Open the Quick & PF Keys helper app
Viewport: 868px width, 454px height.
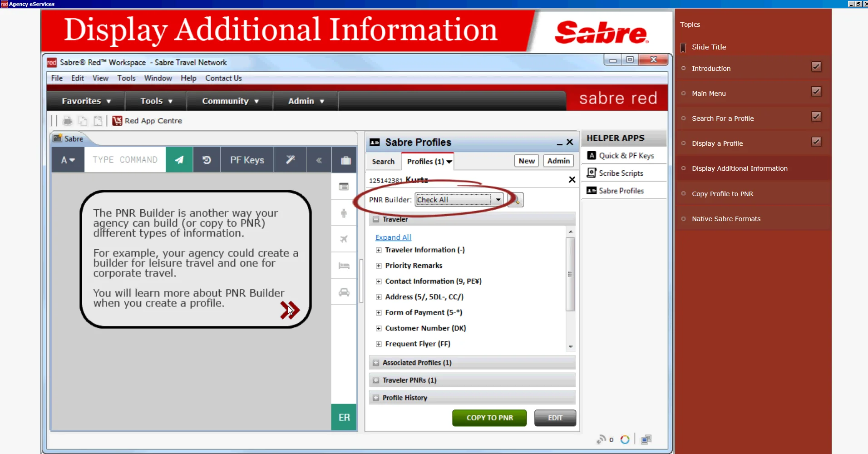point(626,155)
